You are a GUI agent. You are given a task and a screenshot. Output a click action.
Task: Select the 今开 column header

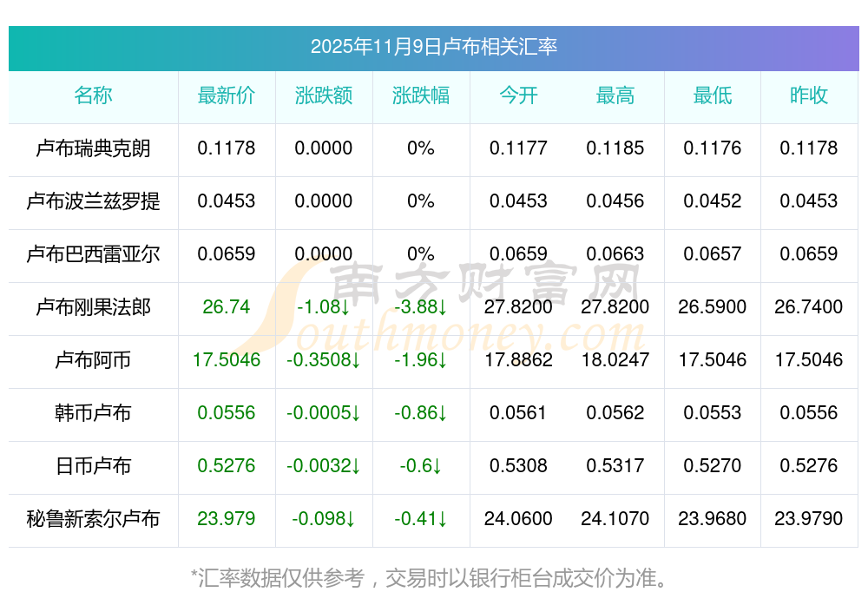pyautogui.click(x=518, y=95)
